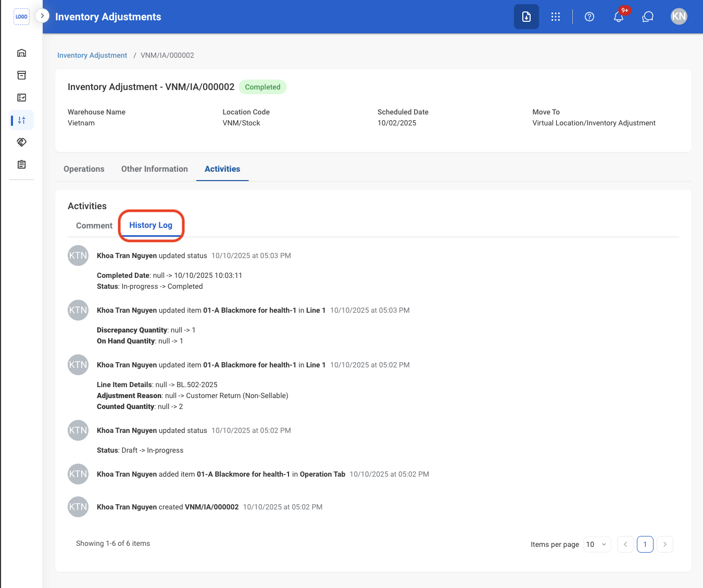The width and height of the screenshot is (703, 588).
Task: Go to previous page arrow
Action: coord(625,544)
